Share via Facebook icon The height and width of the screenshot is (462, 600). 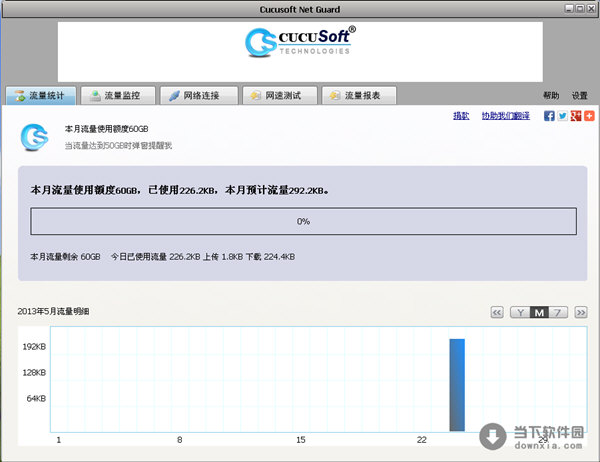549,116
